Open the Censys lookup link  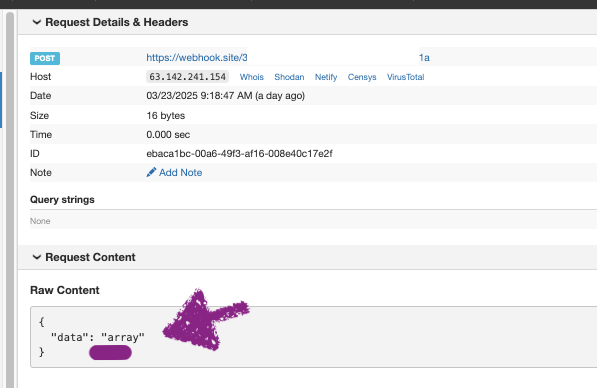(x=362, y=77)
